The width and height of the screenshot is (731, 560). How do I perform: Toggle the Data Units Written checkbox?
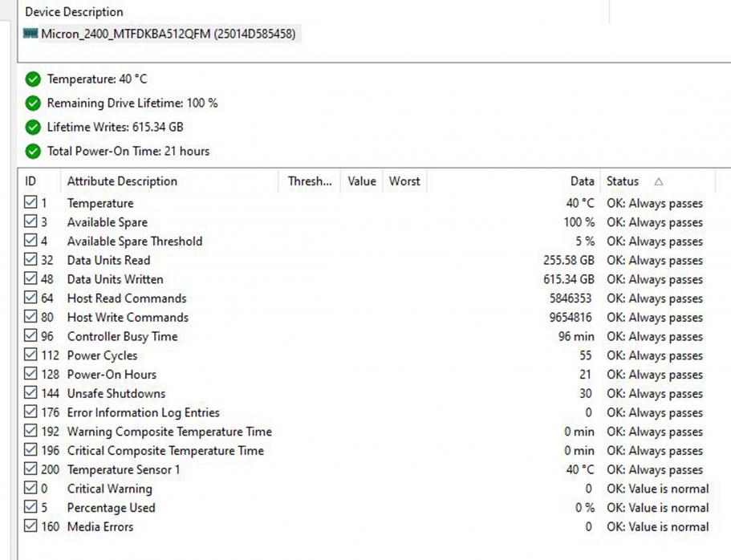30,279
